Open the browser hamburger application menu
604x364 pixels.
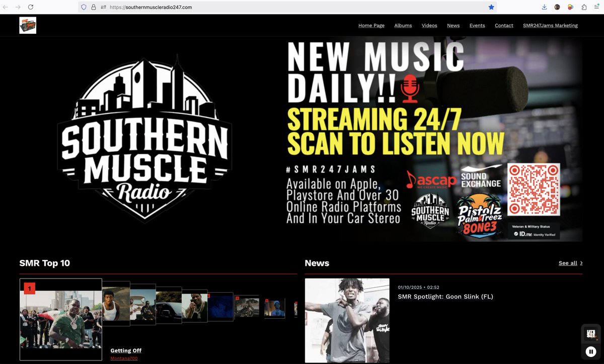[597, 7]
